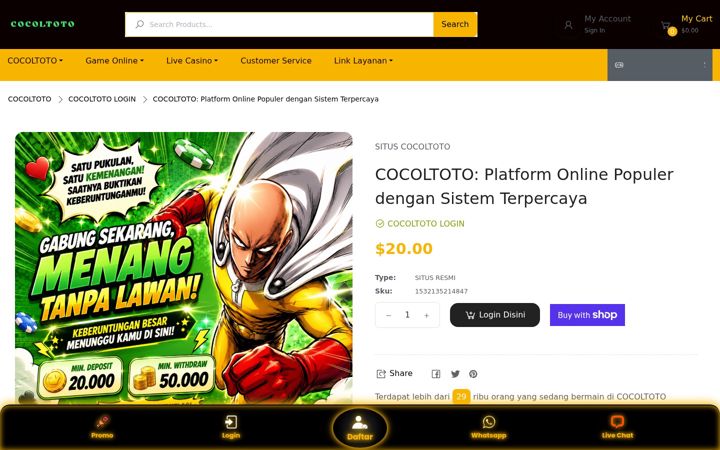Viewport: 720px width, 450px height.
Task: Decrease quantity with the minus button
Action: click(388, 315)
